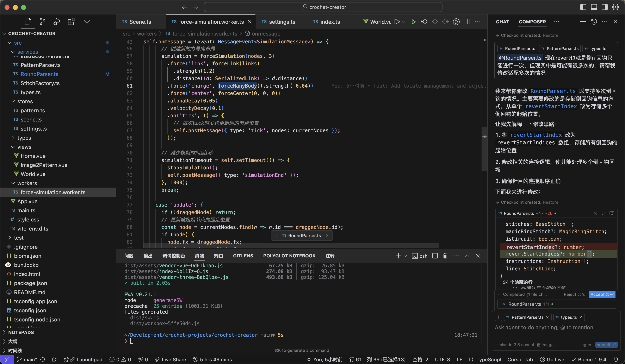This screenshot has width=625, height=364.
Task: Switch to the CHAT tab
Action: tap(502, 22)
